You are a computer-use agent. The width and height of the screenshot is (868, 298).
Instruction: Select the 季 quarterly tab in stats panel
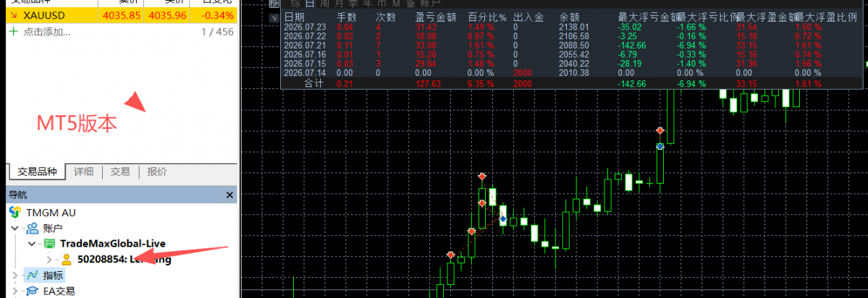click(353, 4)
